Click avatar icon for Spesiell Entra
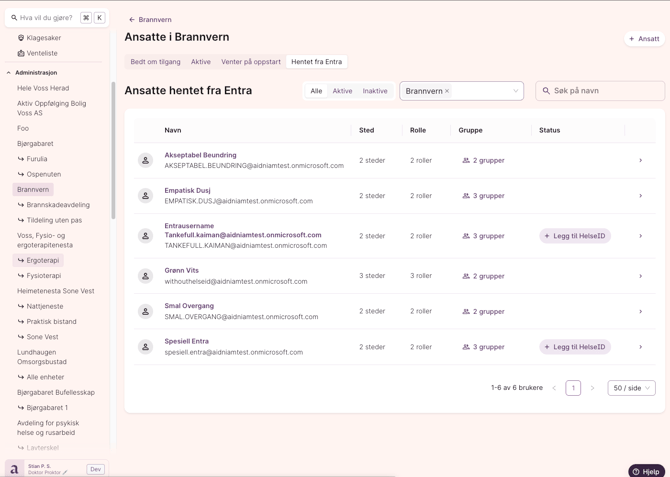Screen dimensions: 670x477 tap(145, 347)
